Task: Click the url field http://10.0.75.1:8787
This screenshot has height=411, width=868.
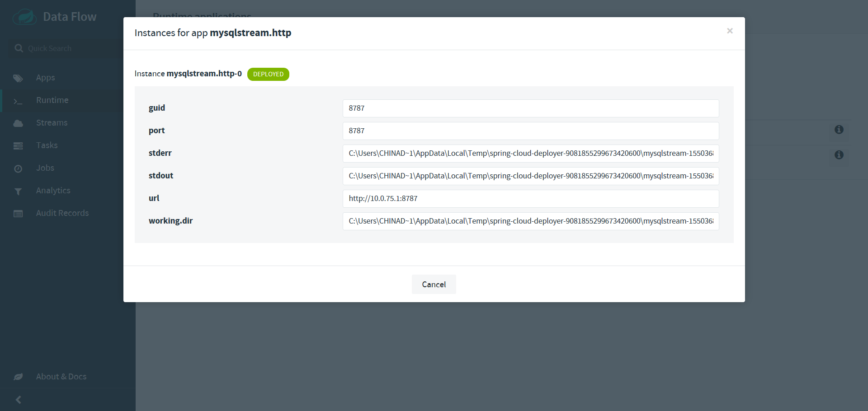Action: tap(531, 199)
